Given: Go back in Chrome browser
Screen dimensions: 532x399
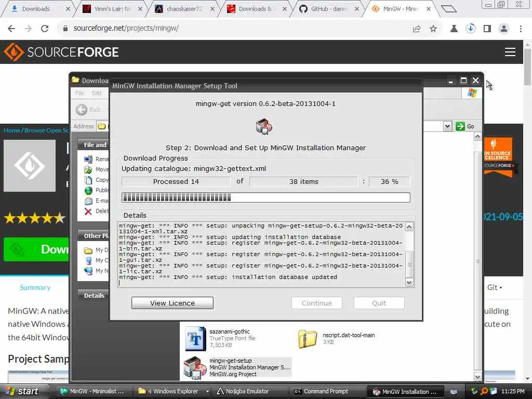Looking at the screenshot, I should (x=11, y=29).
